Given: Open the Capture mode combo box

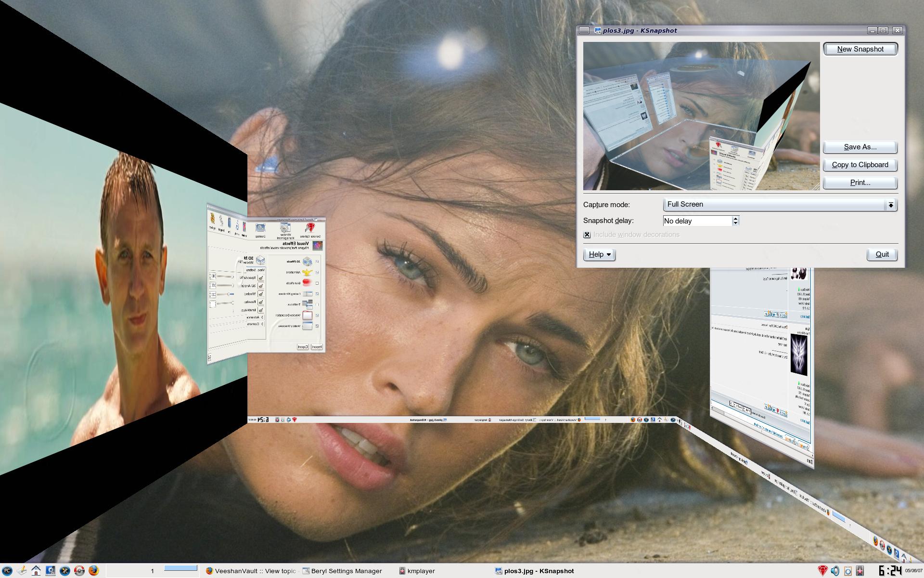Looking at the screenshot, I should pos(780,205).
